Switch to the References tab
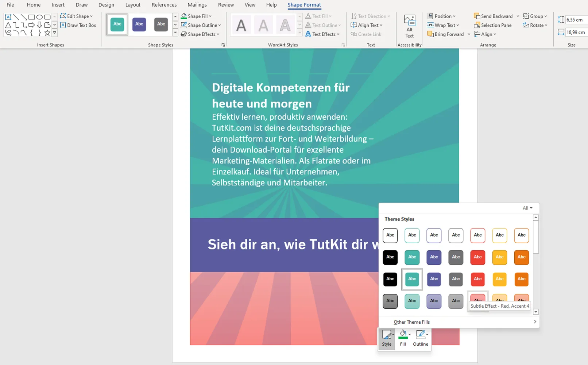Screen dimensions: 588x365 (x=164, y=5)
